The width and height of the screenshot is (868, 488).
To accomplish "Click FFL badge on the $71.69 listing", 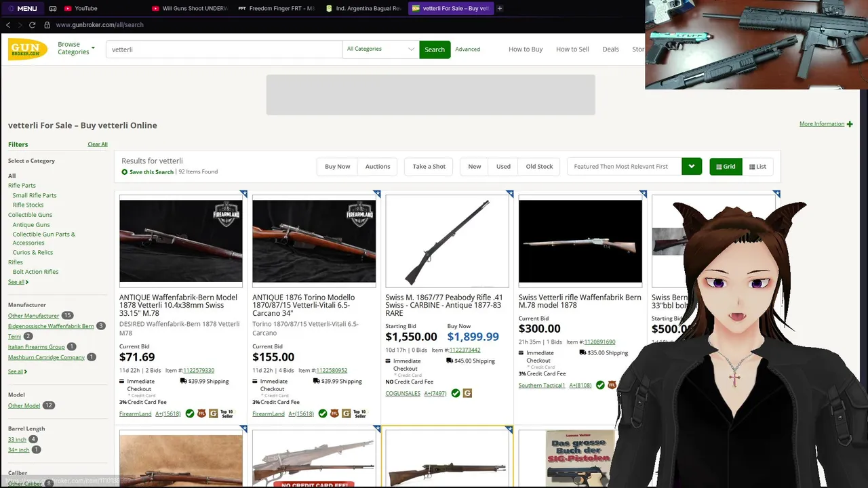I will (x=201, y=413).
